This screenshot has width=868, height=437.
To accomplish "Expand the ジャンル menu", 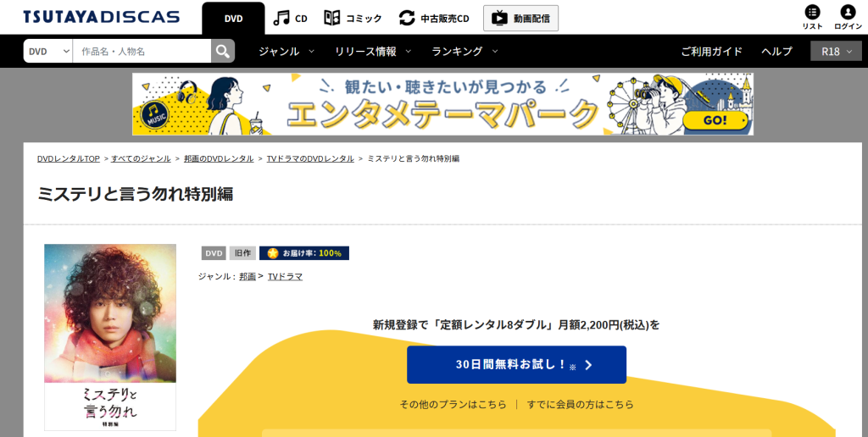I will coord(287,52).
